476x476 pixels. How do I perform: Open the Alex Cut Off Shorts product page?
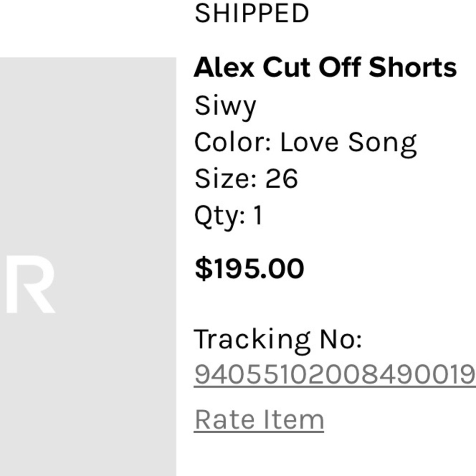(325, 67)
